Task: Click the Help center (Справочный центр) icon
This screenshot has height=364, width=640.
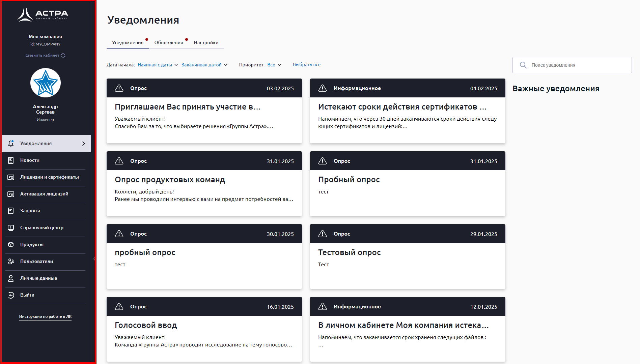Action: coord(11,228)
